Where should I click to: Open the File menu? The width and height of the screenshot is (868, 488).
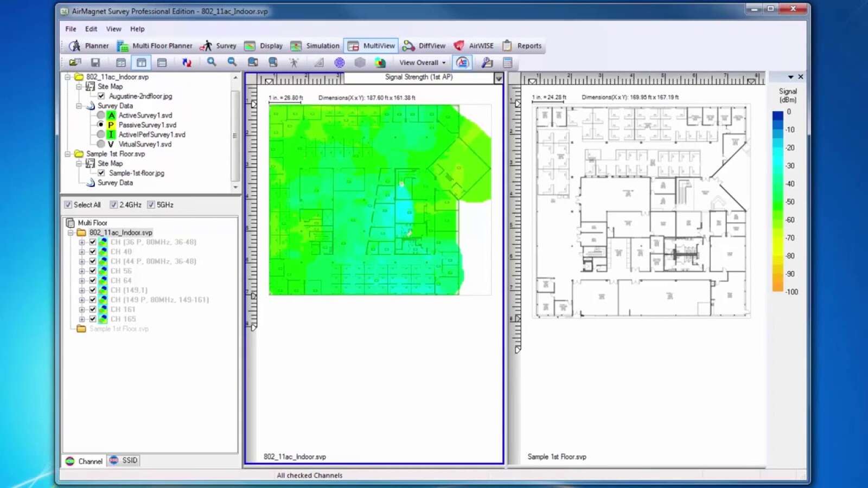tap(71, 29)
